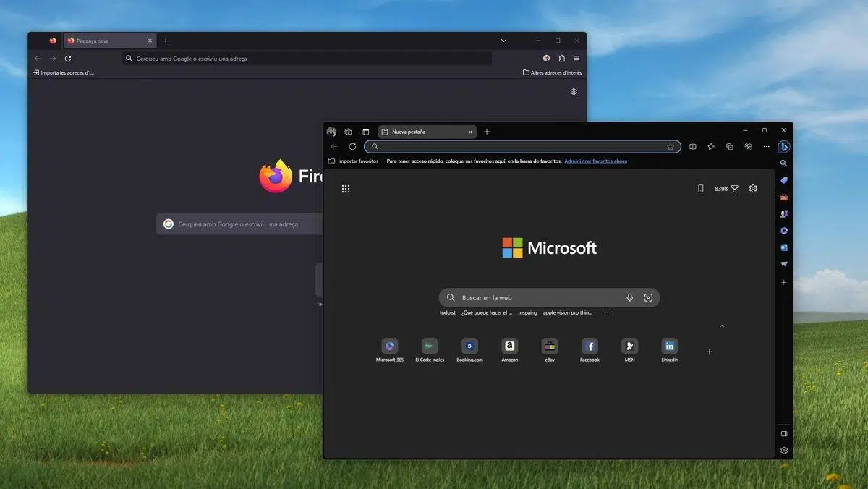This screenshot has width=868, height=489.
Task: Toggle the Edge sidebar visibility button
Action: click(x=784, y=433)
